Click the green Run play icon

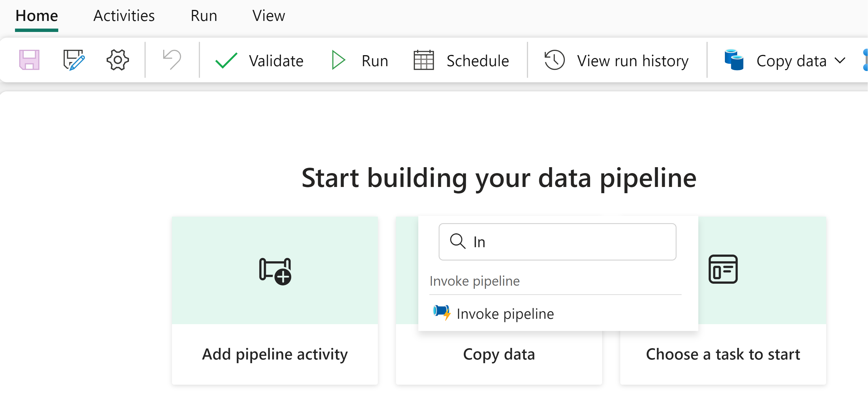pyautogui.click(x=338, y=60)
